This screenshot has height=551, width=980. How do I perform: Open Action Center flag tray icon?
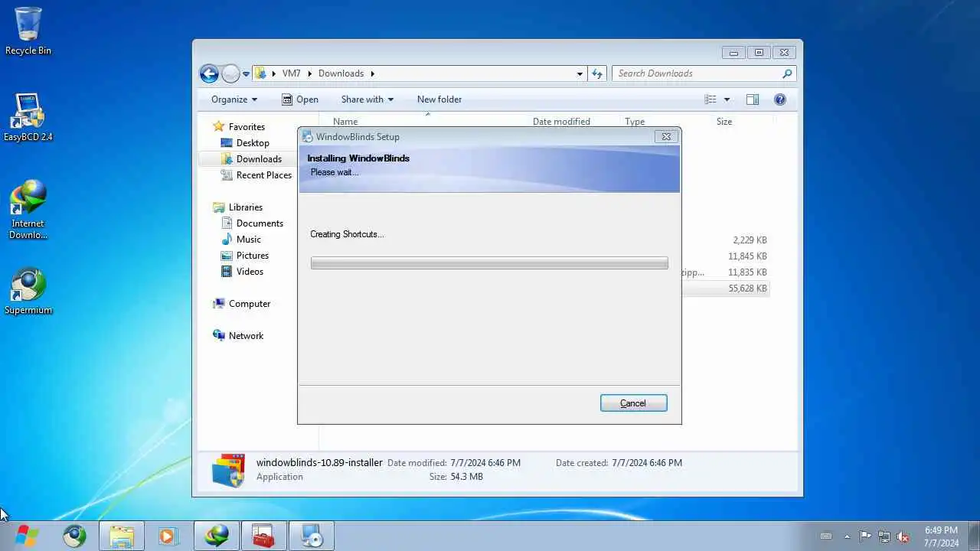coord(865,536)
